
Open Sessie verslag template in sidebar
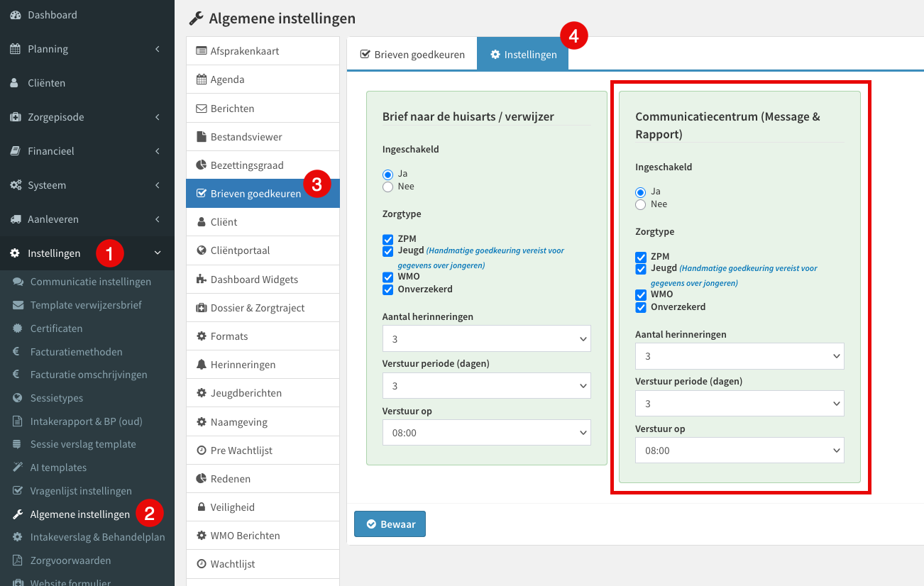pos(83,444)
